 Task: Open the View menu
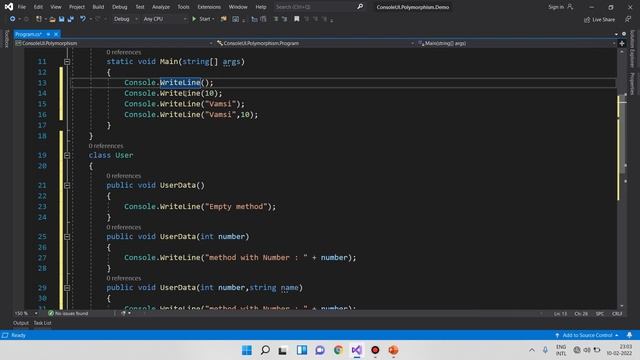(56, 7)
